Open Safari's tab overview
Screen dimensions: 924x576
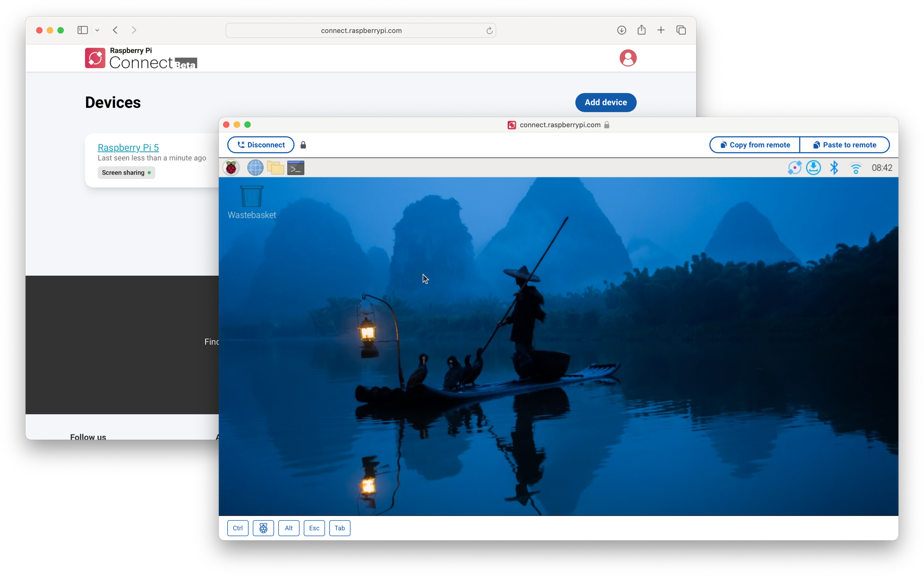[x=681, y=30]
